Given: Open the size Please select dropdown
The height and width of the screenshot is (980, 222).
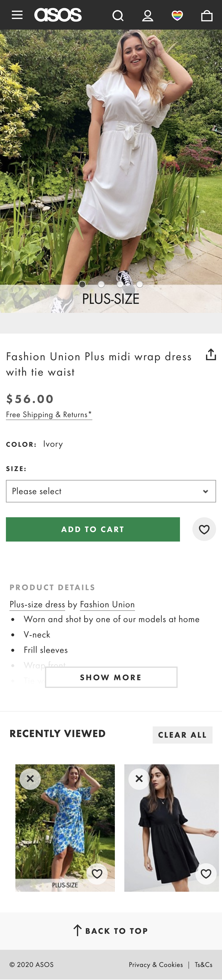Looking at the screenshot, I should pyautogui.click(x=111, y=491).
